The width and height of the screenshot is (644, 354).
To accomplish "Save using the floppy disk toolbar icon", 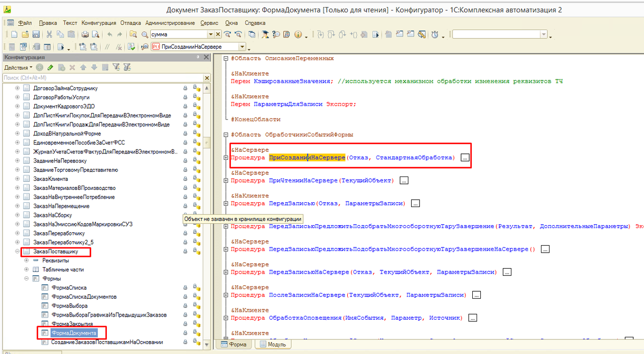I will (x=36, y=34).
